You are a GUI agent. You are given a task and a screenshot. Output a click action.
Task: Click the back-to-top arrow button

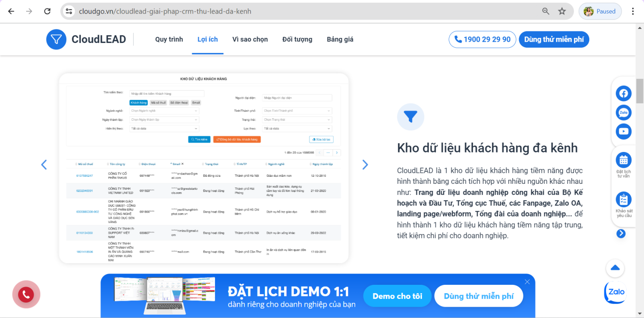click(x=615, y=268)
